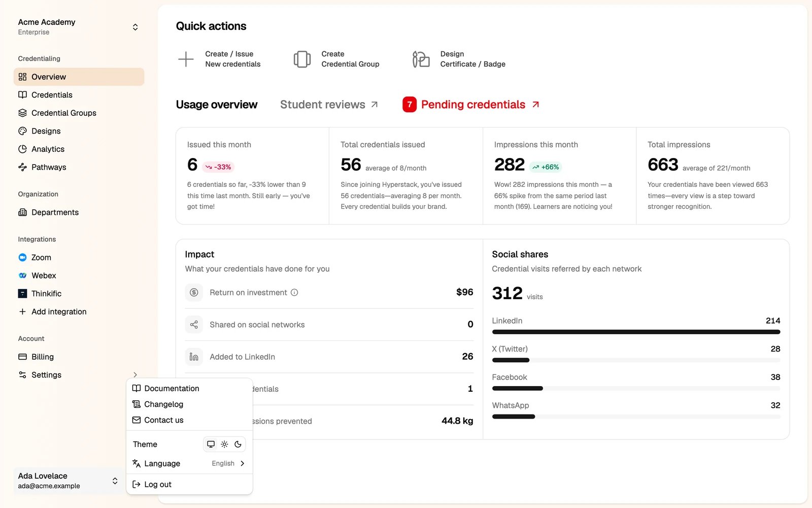Toggle the Ada Lovelace account menu

(69, 481)
